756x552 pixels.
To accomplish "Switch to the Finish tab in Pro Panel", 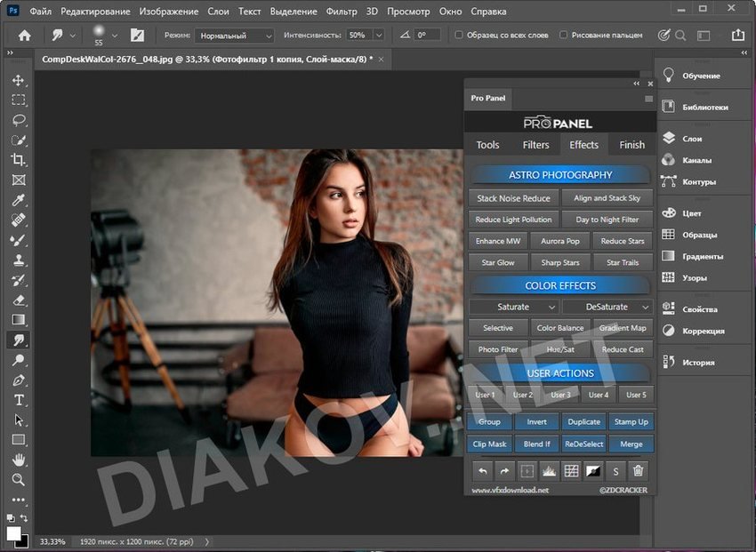I will 631,145.
